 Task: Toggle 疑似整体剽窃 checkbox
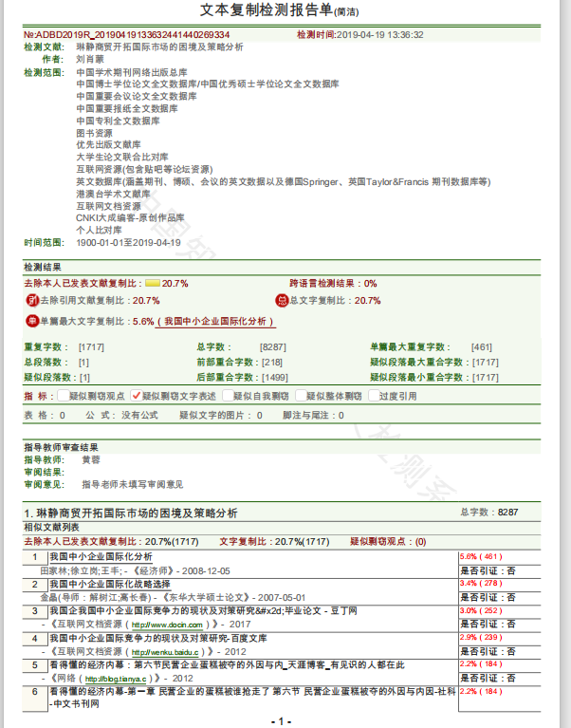pyautogui.click(x=301, y=396)
